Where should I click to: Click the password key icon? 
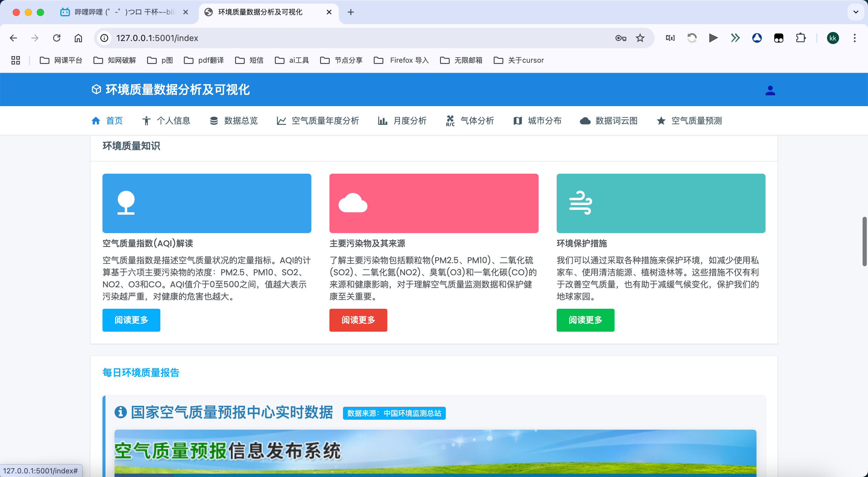coord(620,38)
